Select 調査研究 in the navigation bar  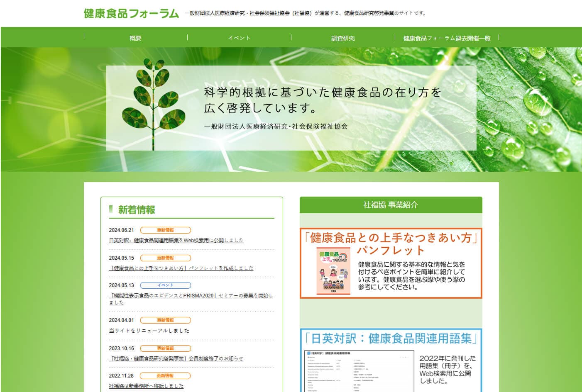(x=343, y=38)
